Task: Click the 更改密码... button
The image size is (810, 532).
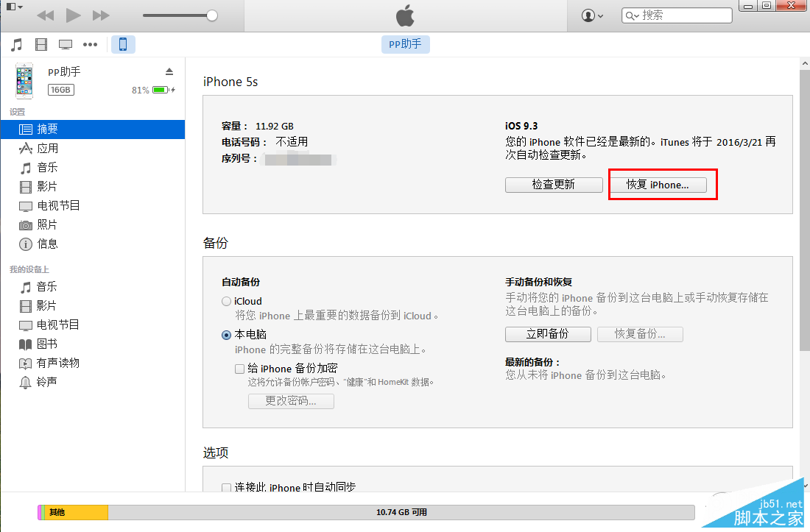Action: 291,401
